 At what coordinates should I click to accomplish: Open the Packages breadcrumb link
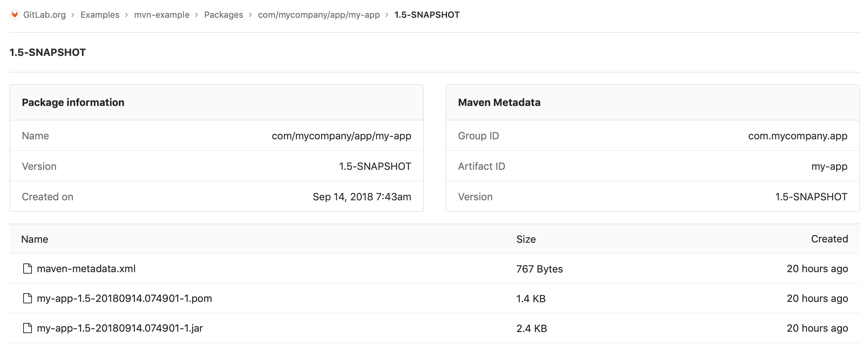(223, 15)
